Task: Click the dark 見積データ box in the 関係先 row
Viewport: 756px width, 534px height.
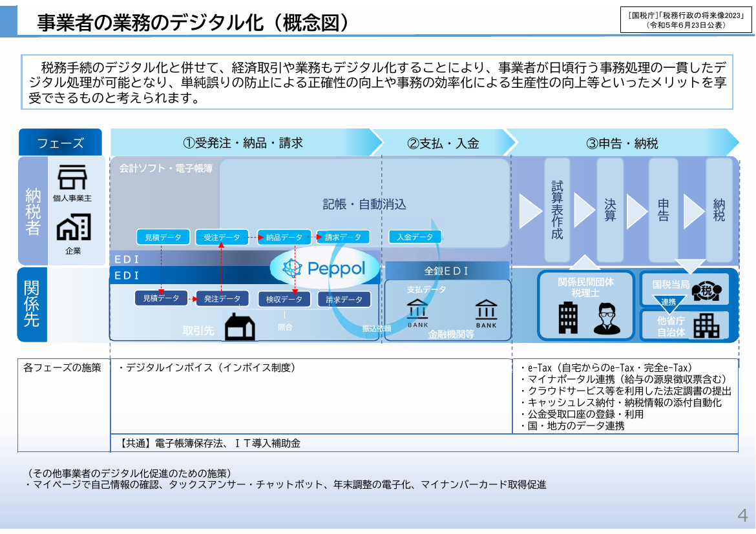Action: click(x=161, y=298)
